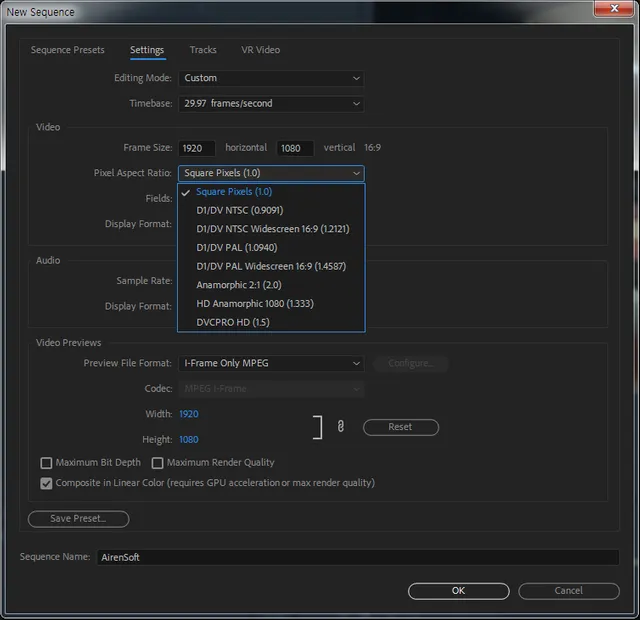Pick DVCPRO HD (1.5) option
This screenshot has width=640, height=620.
click(x=271, y=322)
